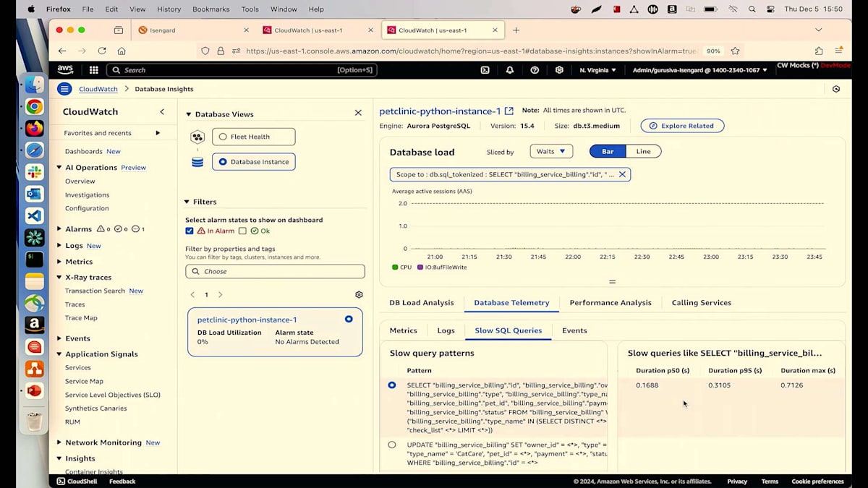Select the Database Instance view
868x488 pixels.
pos(253,162)
